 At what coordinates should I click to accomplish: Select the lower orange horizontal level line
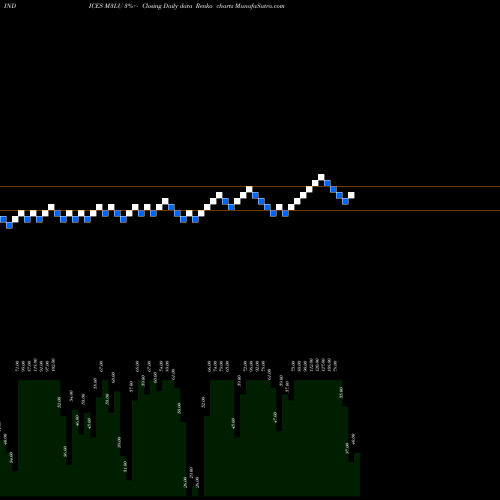pyautogui.click(x=250, y=210)
